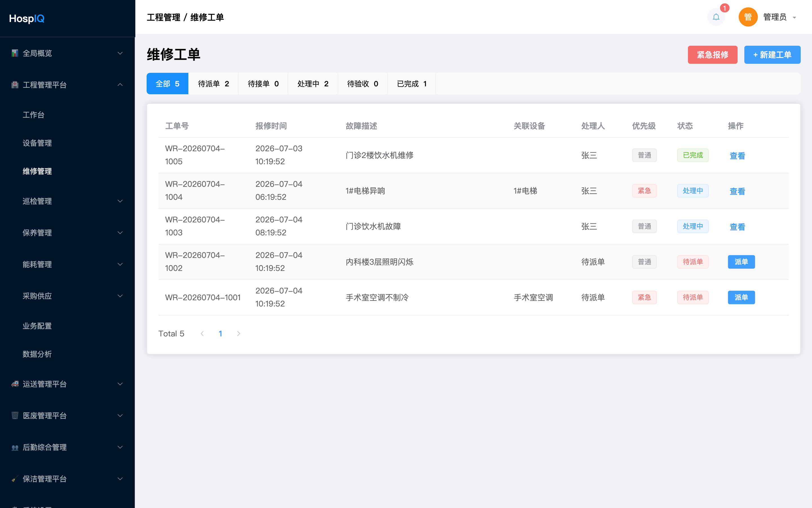Select 维修管理 in the sidebar

click(67, 171)
